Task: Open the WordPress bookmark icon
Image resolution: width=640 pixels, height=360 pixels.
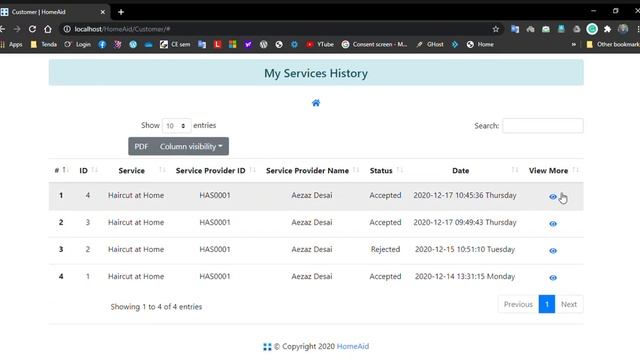Action: pos(133,44)
